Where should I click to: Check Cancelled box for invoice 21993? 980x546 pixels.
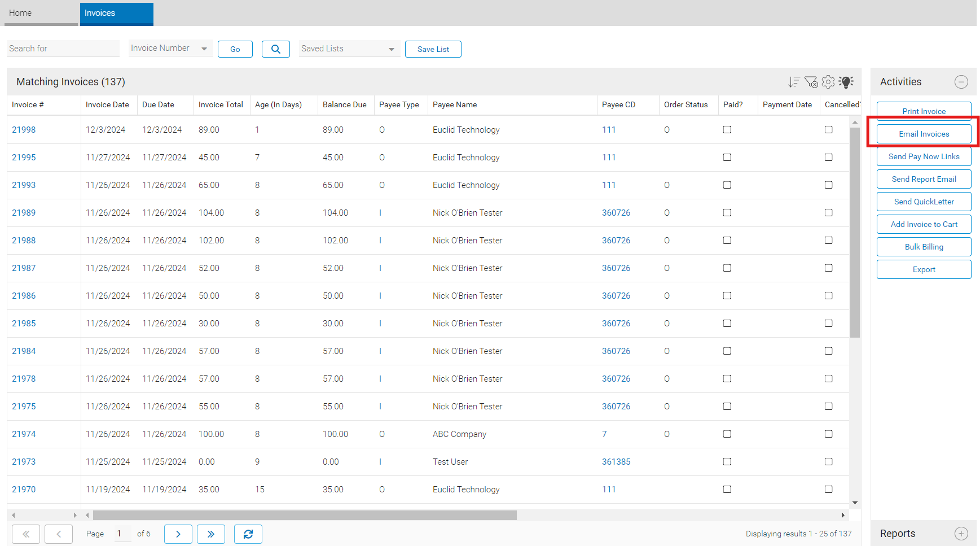point(829,185)
